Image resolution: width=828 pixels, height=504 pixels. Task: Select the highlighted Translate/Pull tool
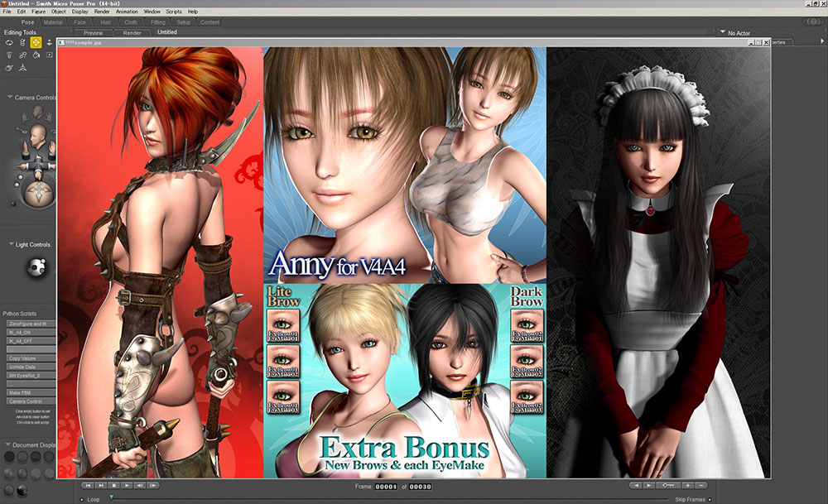pos(36,43)
